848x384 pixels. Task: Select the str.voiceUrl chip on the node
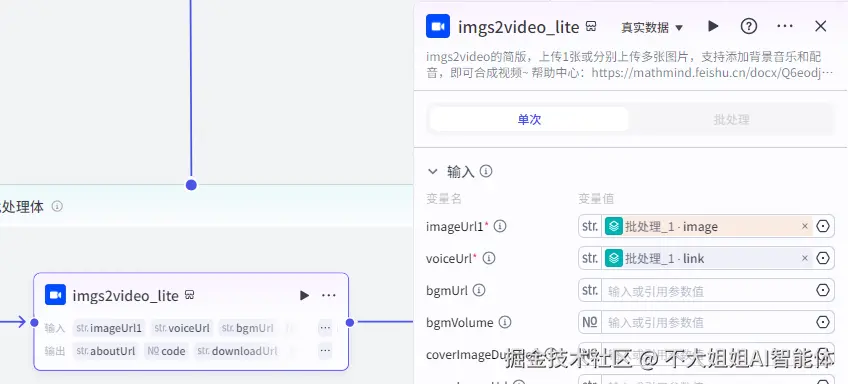coord(182,328)
